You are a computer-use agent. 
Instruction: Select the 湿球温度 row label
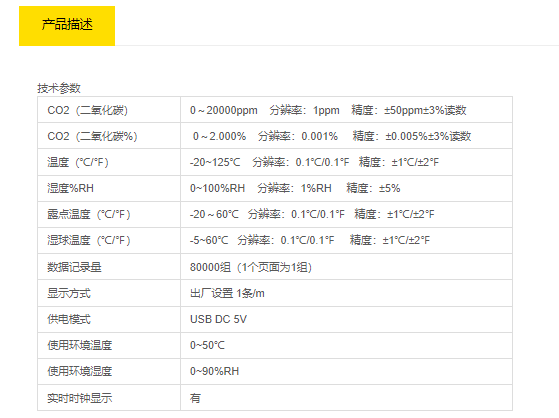point(109,240)
